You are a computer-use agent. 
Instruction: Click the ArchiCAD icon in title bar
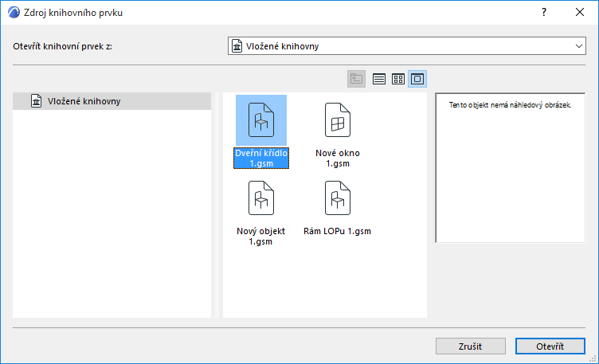coord(14,12)
